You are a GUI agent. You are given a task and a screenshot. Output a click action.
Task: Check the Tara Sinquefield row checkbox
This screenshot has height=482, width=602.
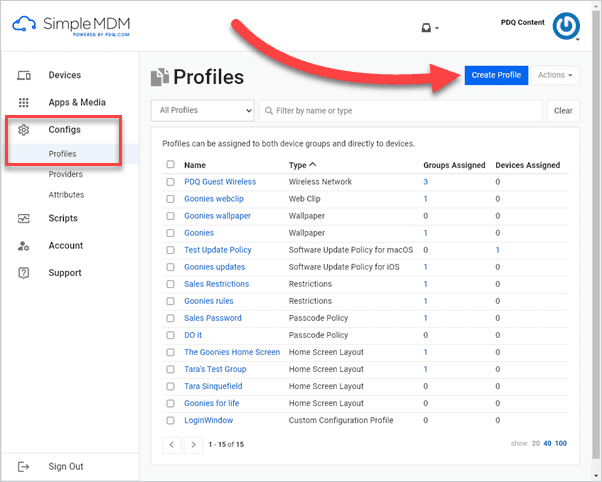(170, 386)
